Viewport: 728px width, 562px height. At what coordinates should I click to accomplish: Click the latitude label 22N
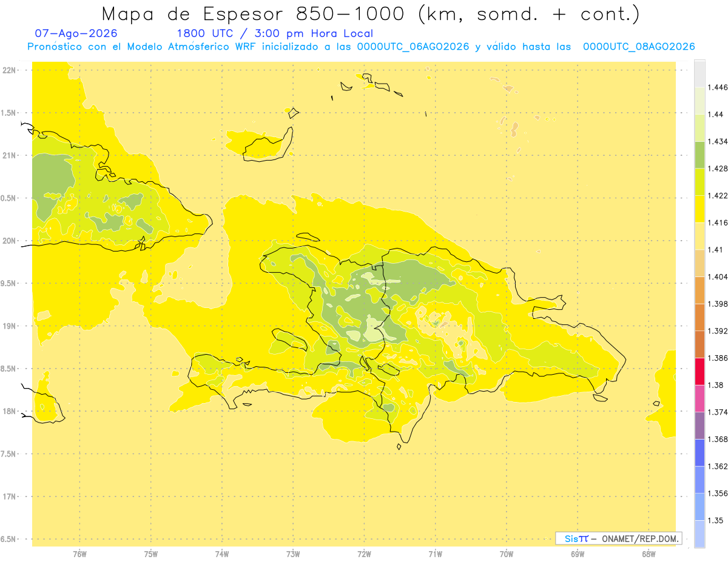(9, 70)
